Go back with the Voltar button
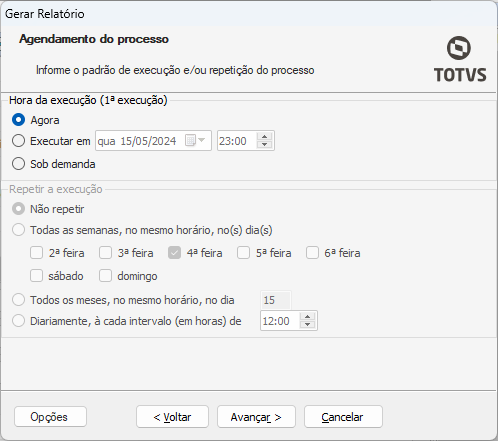This screenshot has width=498, height=441. coord(172,417)
